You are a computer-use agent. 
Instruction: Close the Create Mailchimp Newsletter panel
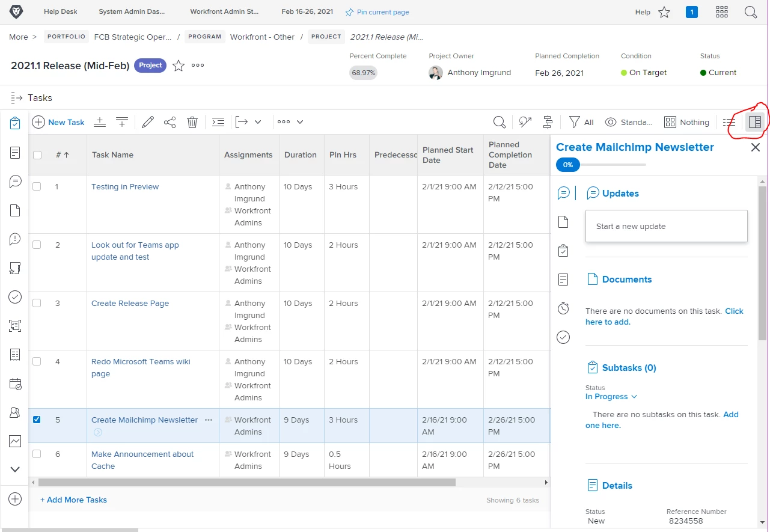coord(756,147)
